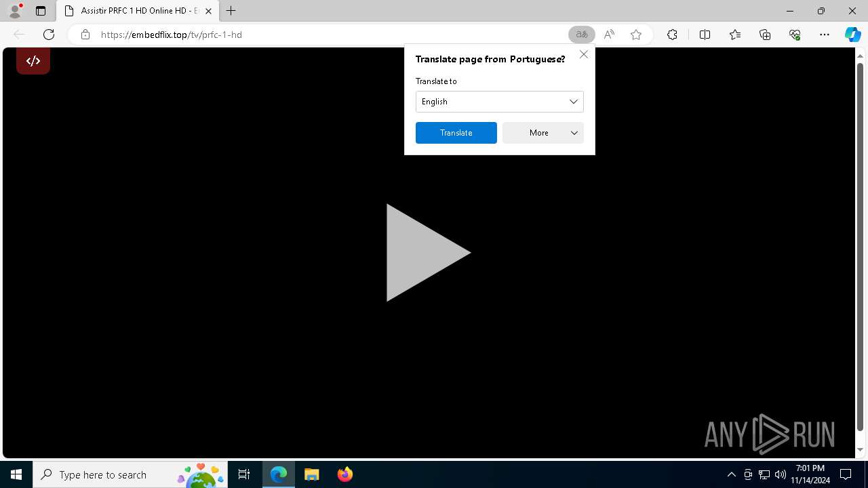Open a new tab with plus button
The image size is (868, 488).
(x=231, y=11)
